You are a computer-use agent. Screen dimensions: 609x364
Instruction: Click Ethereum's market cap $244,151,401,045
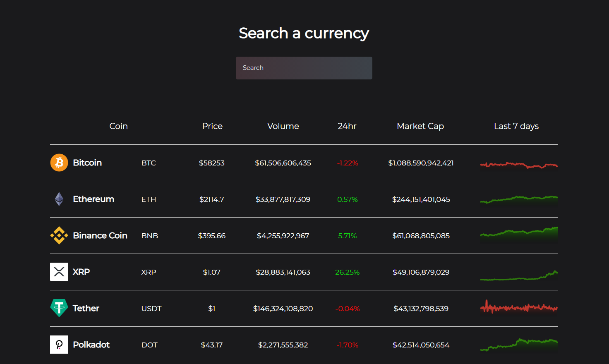point(421,199)
